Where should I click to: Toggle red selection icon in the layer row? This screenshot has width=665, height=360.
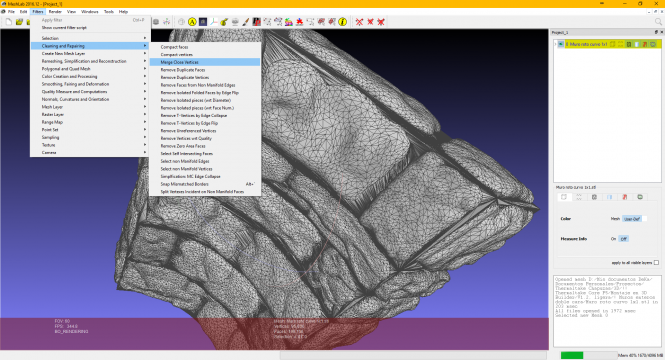coord(645,44)
